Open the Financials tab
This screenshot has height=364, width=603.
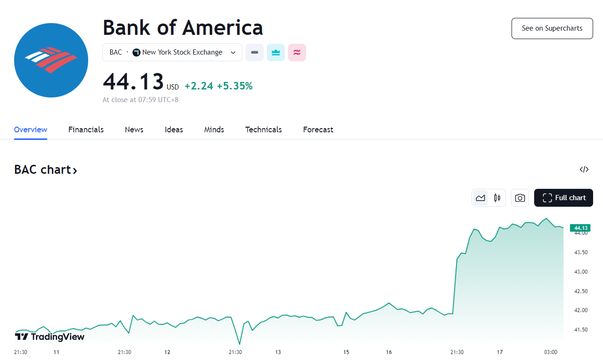[86, 129]
